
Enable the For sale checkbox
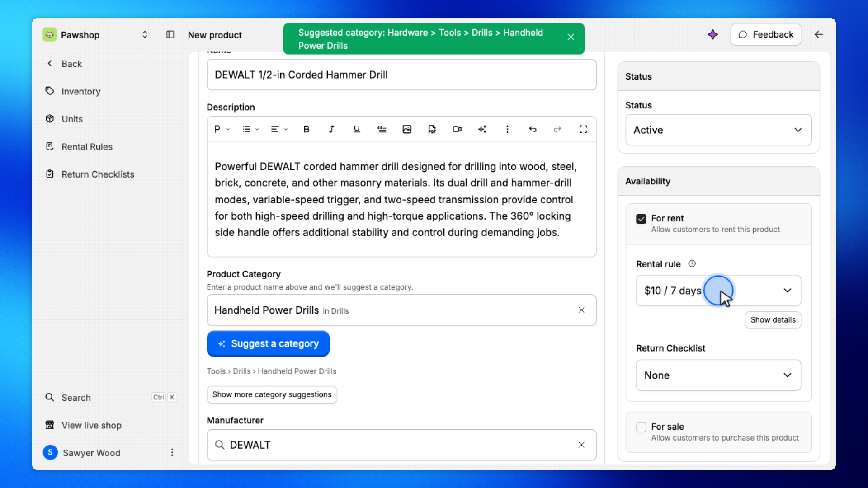point(641,427)
